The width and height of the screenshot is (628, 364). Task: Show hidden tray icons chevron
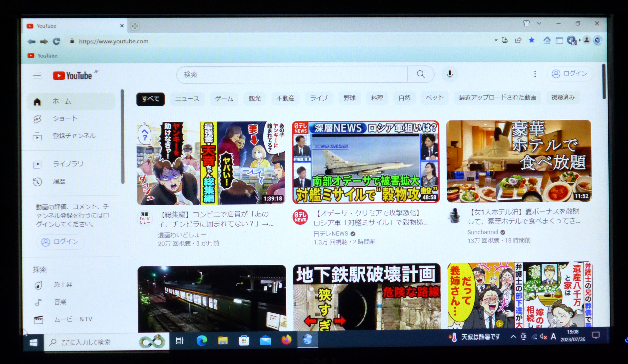point(513,337)
